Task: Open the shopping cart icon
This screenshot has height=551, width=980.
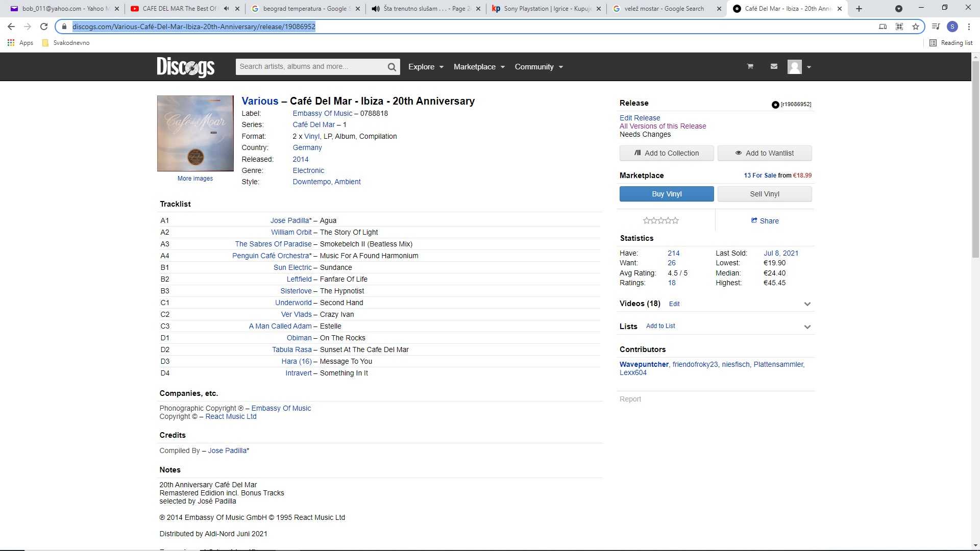Action: pos(750,66)
